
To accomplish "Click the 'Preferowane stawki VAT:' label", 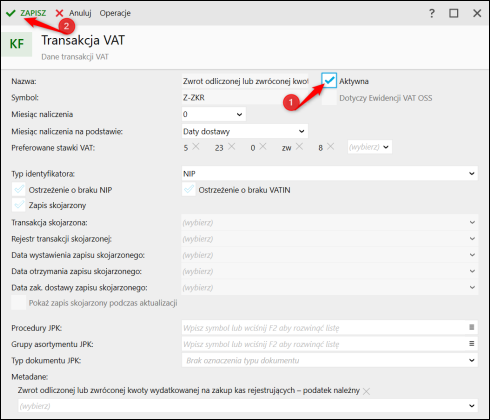I will click(53, 148).
